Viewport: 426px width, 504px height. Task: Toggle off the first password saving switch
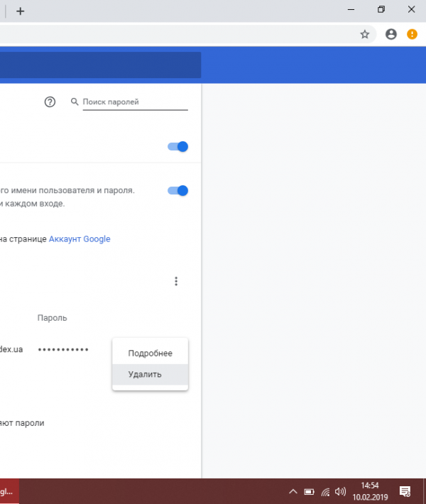coord(178,147)
